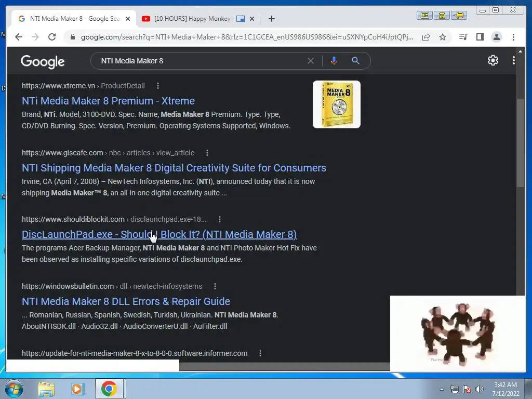532x399 pixels.
Task: Open result options for the software.informer.com listing
Action: point(260,353)
